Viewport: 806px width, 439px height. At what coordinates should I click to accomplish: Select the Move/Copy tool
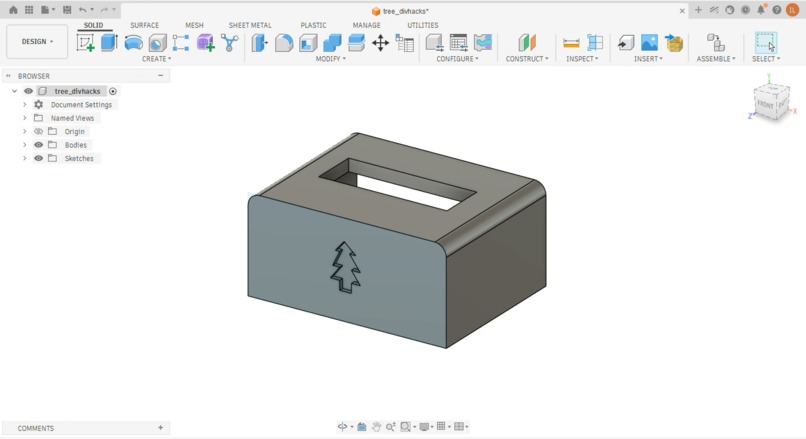[x=380, y=43]
